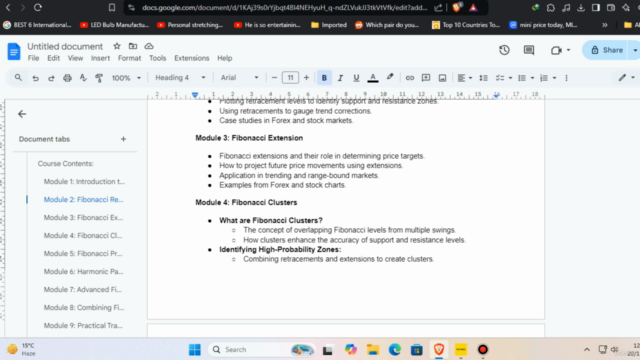Reload the browser page
This screenshot has width=640, height=360.
pos(38,7)
